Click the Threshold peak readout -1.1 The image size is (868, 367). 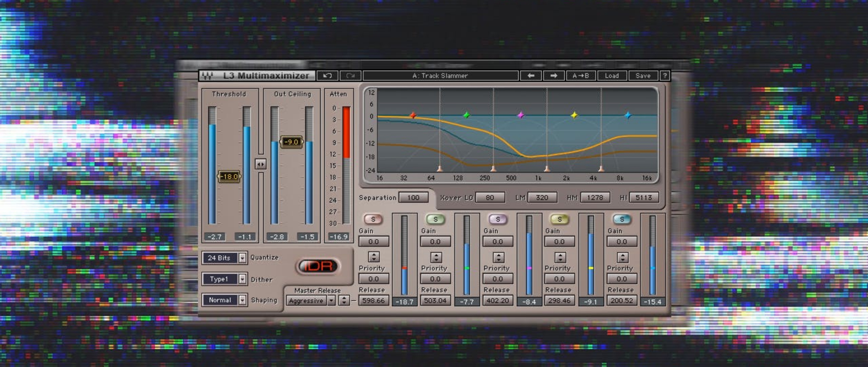pyautogui.click(x=245, y=237)
